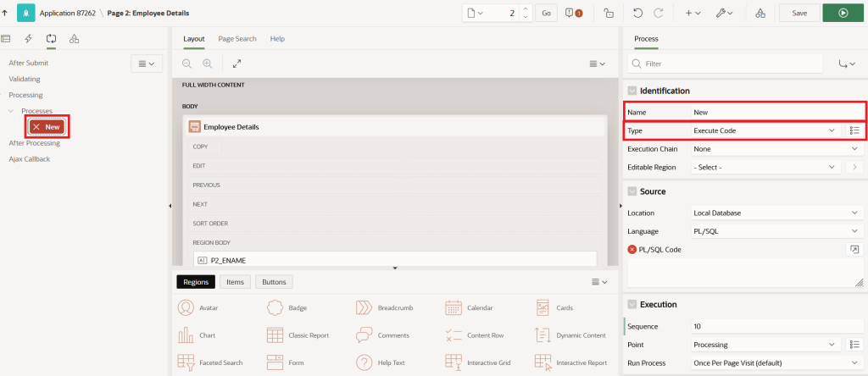Select the P2_ENAME item in layout
868x376 pixels.
pos(395,260)
